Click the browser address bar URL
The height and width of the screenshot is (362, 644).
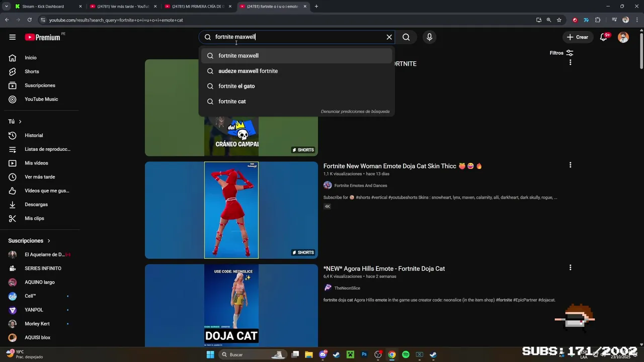pyautogui.click(x=116, y=20)
